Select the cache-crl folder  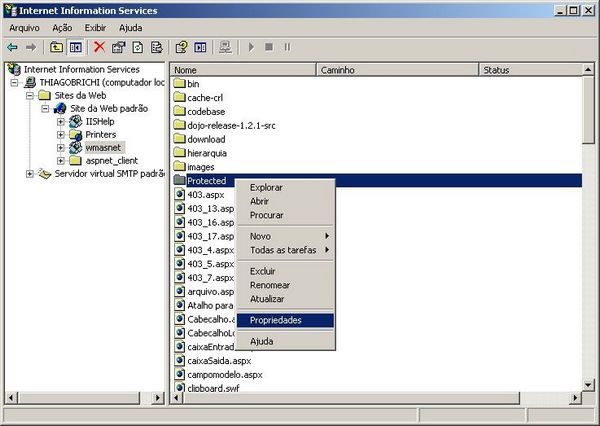[205, 98]
